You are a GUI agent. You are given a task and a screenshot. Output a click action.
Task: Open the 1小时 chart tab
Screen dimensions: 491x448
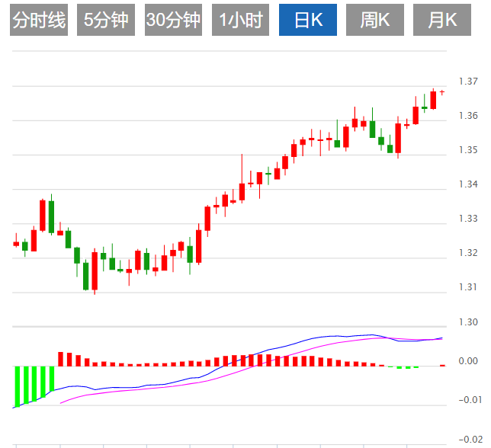tap(240, 20)
